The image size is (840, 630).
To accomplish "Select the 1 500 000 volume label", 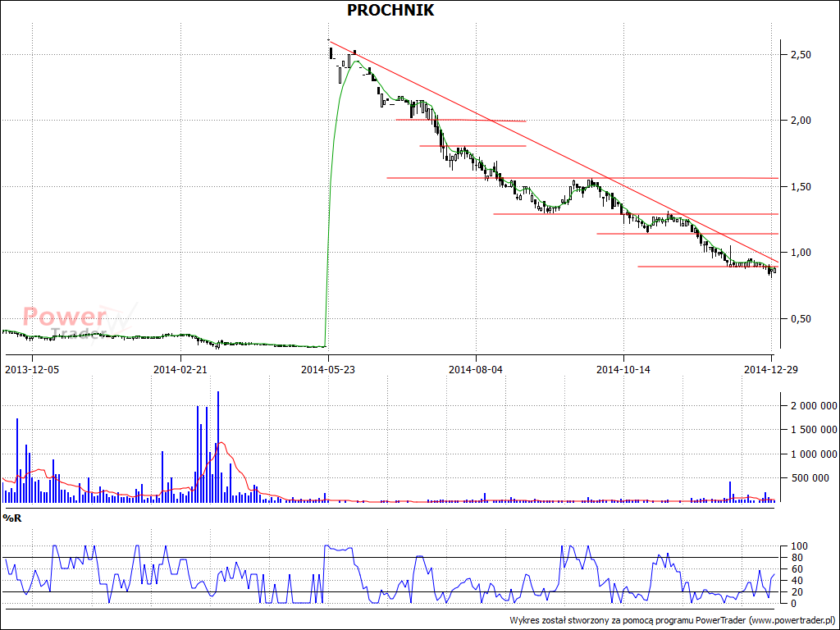I will (814, 430).
